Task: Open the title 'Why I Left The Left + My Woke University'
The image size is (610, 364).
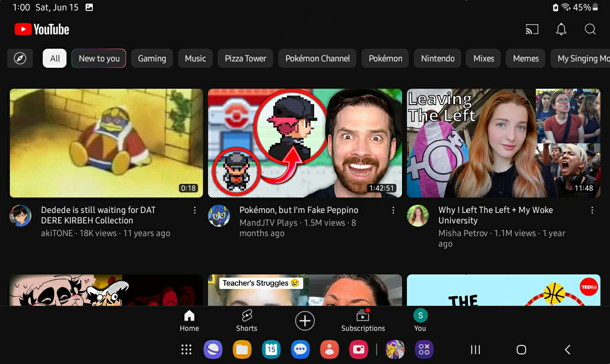Action: tap(496, 215)
